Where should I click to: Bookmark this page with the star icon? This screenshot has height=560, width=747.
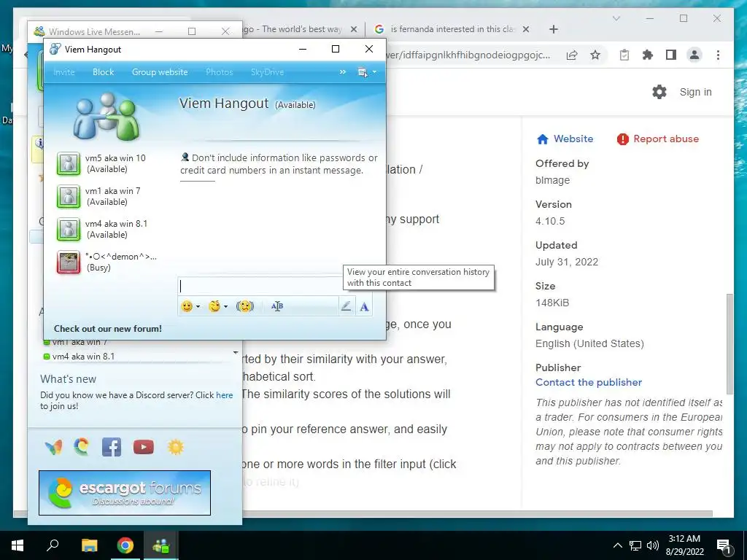(595, 55)
